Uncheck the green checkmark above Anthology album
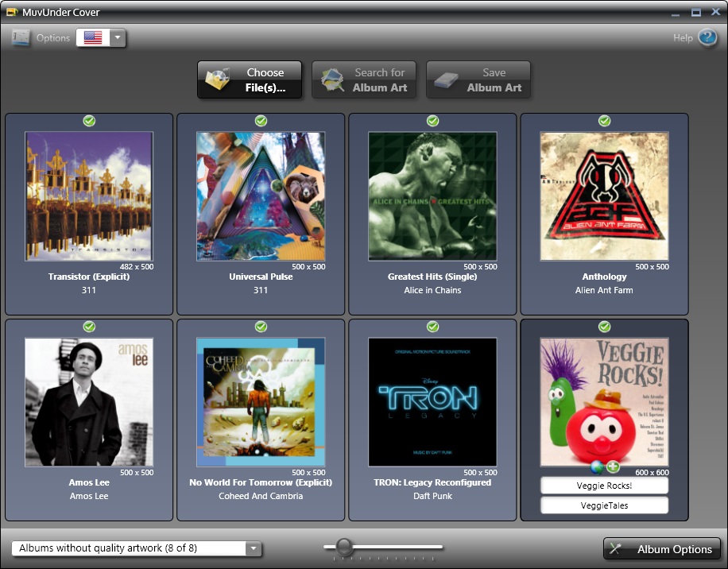Viewport: 728px width, 569px height. pyautogui.click(x=604, y=121)
